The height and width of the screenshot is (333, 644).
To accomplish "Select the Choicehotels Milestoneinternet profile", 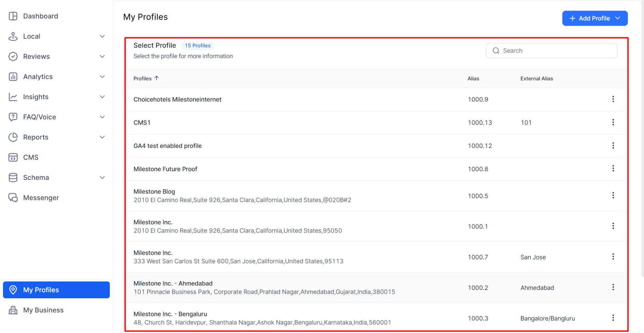I will [x=177, y=100].
